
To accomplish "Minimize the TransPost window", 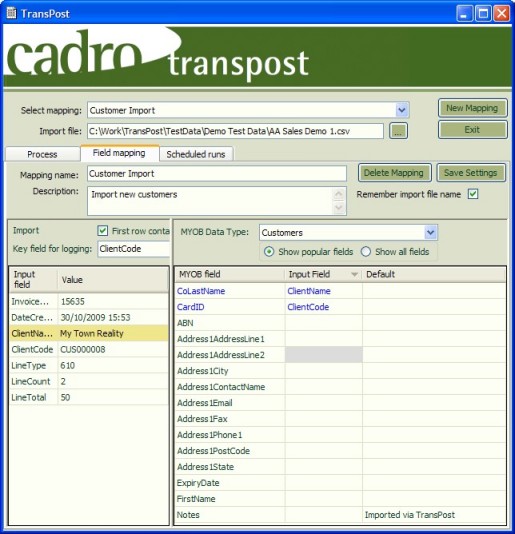I will [464, 14].
